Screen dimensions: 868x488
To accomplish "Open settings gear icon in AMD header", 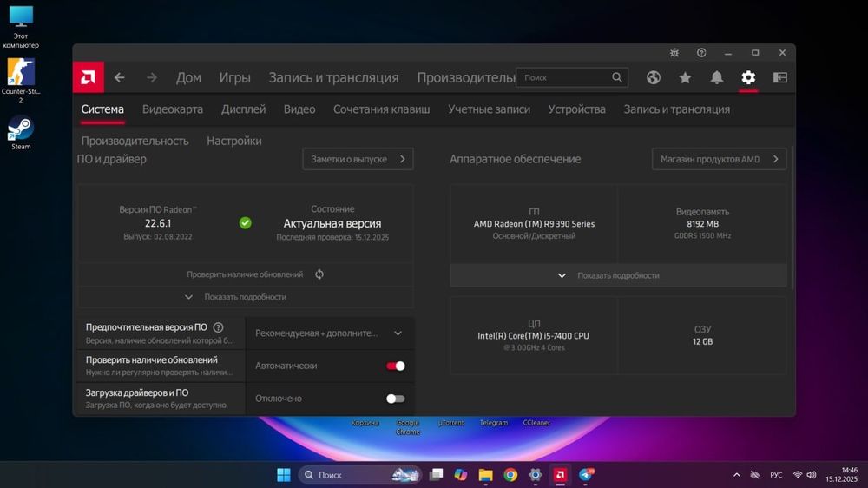I will [x=748, y=77].
